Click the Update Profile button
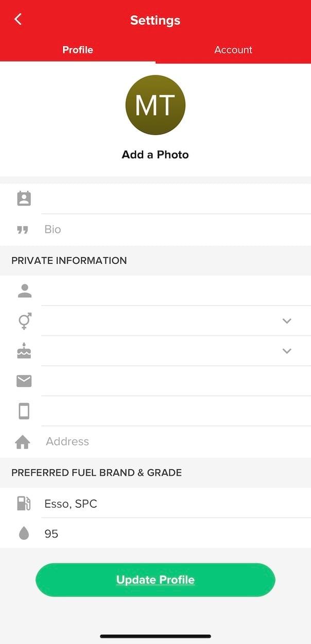This screenshot has height=644, width=311. click(x=155, y=580)
